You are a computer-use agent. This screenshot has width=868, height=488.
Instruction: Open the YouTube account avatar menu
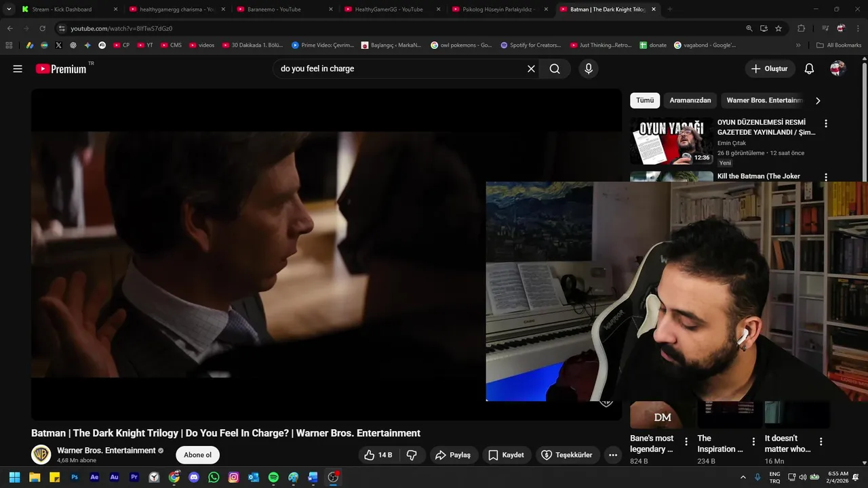[x=837, y=68]
